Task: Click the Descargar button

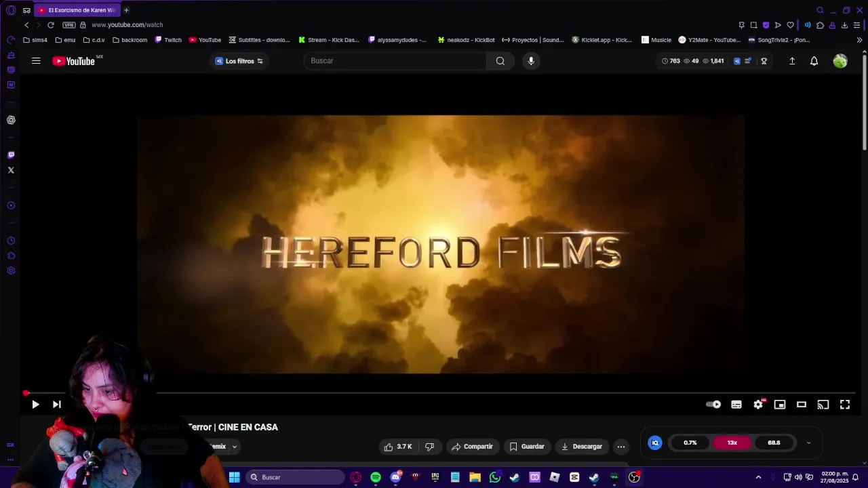Action: point(582,447)
